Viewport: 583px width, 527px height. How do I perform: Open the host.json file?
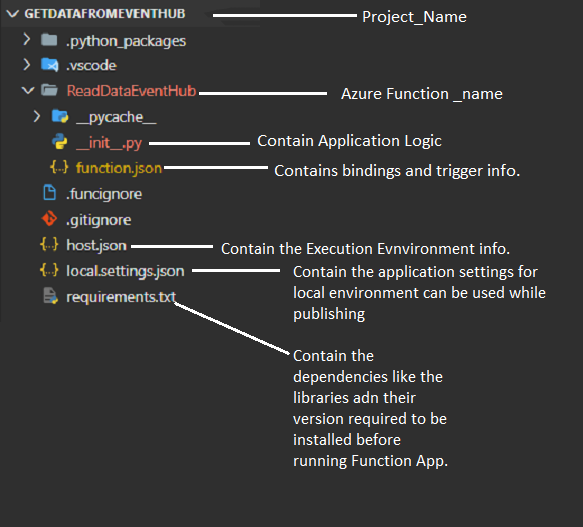coord(96,245)
